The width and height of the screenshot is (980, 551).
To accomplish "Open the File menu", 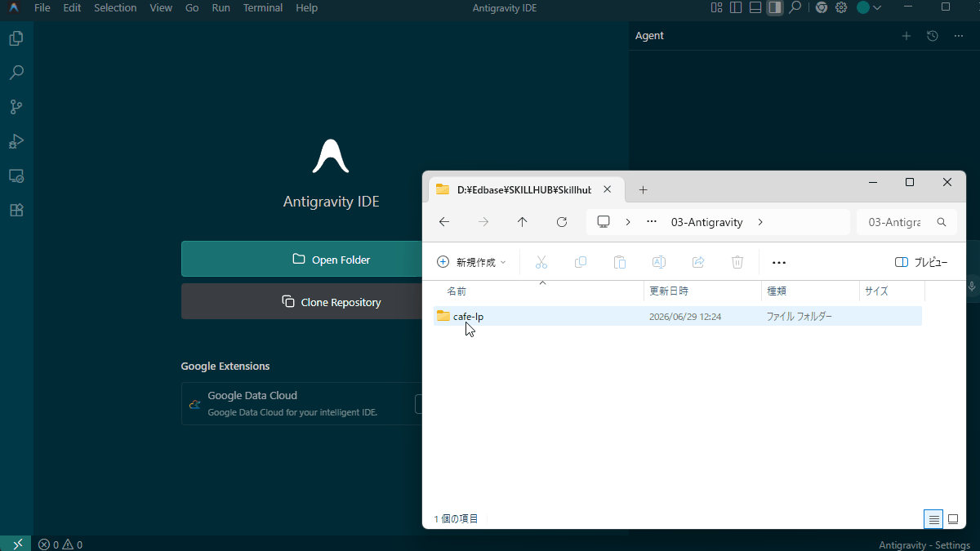I will click(42, 7).
